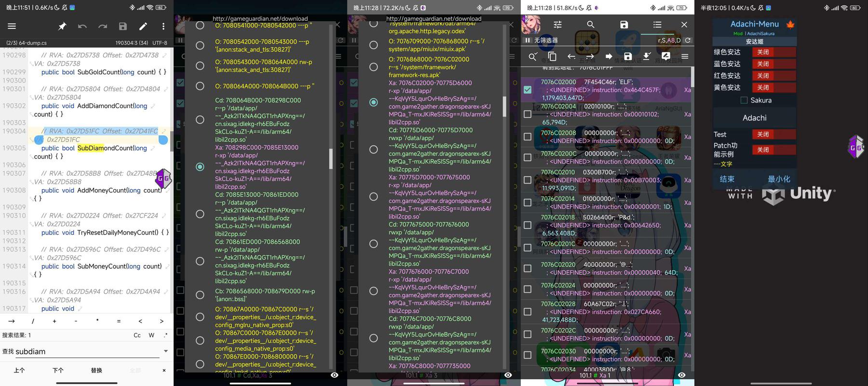Enable the Sakura checkbox
The width and height of the screenshot is (868, 386).
[744, 100]
